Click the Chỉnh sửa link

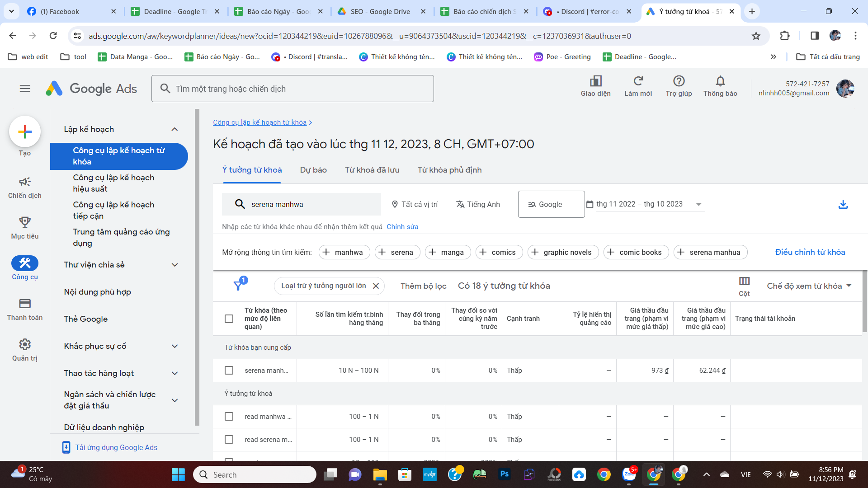pos(402,227)
